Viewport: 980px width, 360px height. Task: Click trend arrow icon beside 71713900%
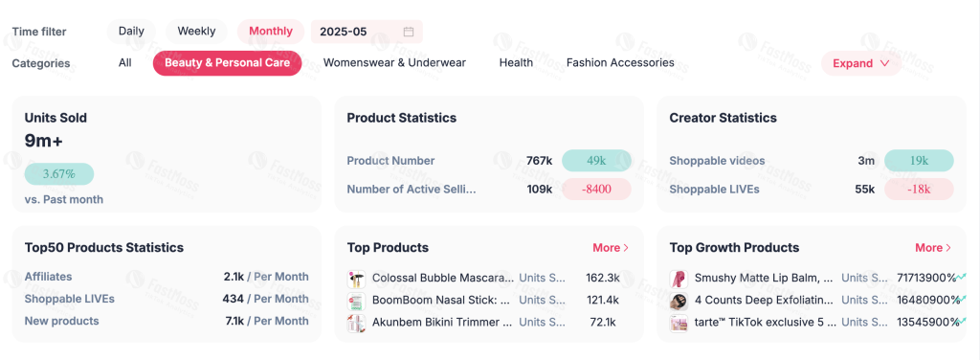[x=961, y=277]
